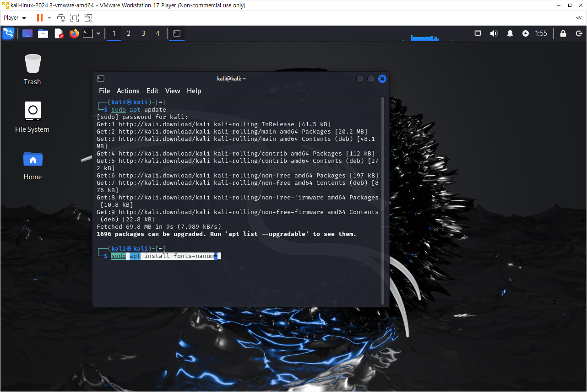The height and width of the screenshot is (392, 587).
Task: Close the terminal window
Action: click(382, 79)
